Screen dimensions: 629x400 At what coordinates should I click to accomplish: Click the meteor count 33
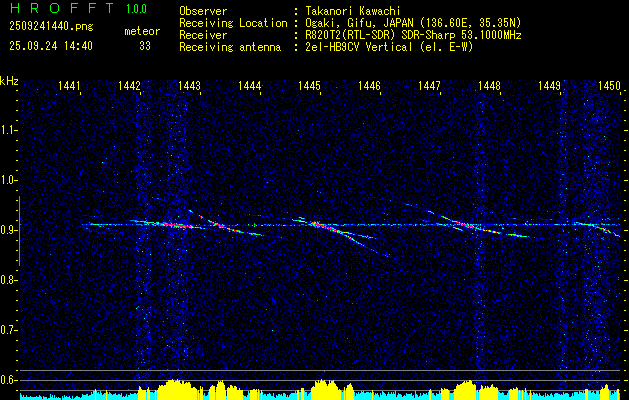pos(145,46)
